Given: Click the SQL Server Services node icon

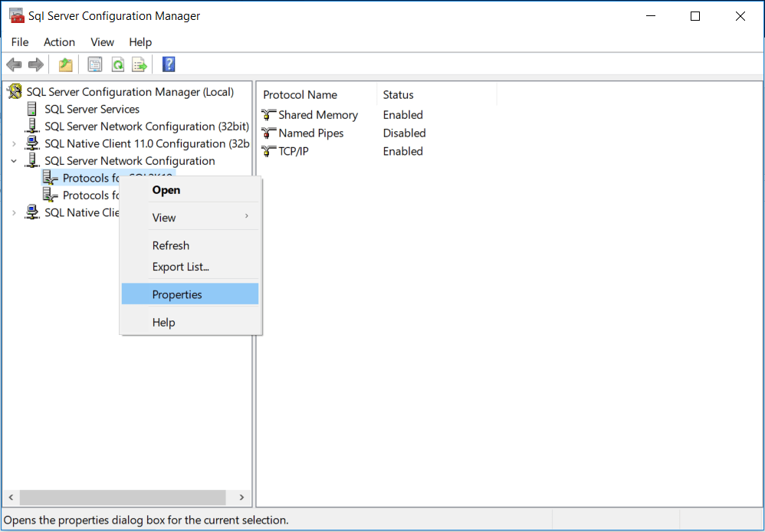Looking at the screenshot, I should coord(31,109).
